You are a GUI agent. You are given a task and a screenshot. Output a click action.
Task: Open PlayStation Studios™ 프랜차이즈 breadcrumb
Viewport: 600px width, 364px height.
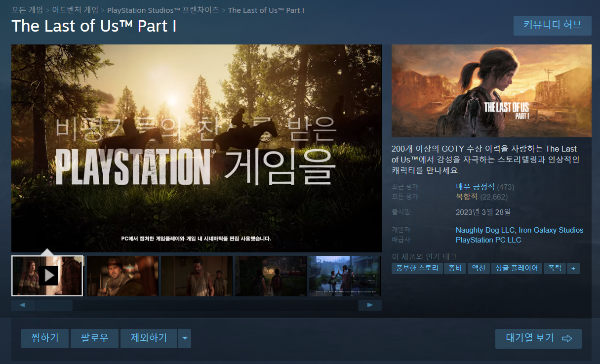click(x=162, y=10)
